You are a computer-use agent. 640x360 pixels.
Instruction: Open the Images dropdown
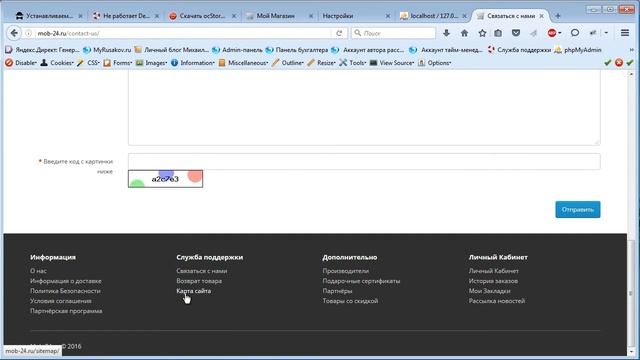(x=151, y=63)
